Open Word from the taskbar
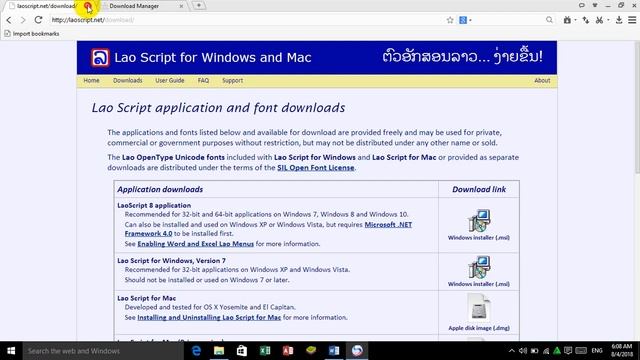Viewport: 640px width, 360px height. (x=334, y=351)
